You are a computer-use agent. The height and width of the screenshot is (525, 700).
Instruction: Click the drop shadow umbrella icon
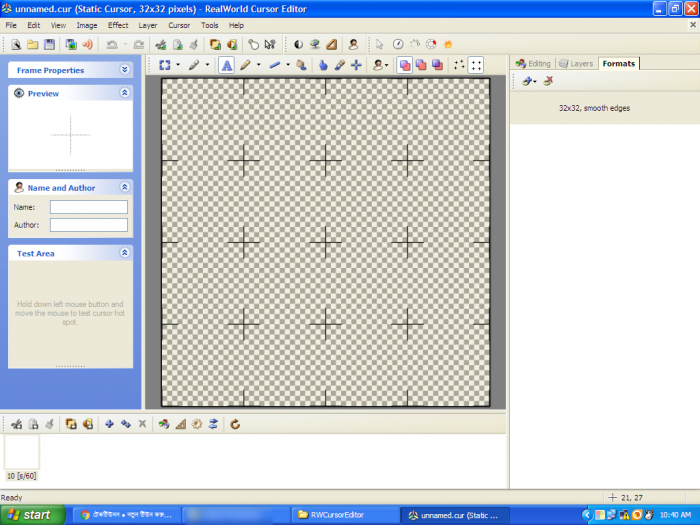tap(315, 44)
